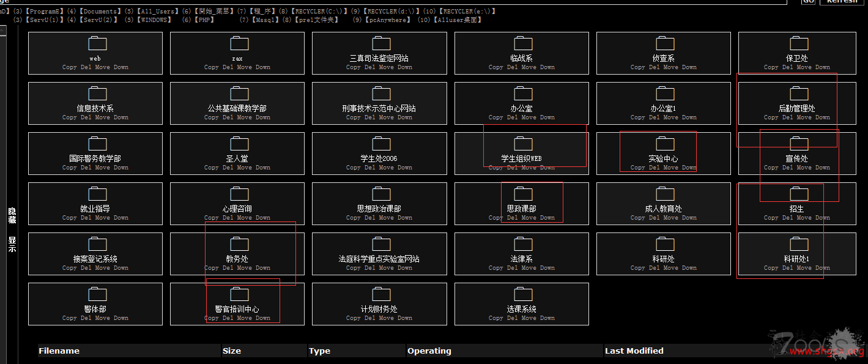Viewport: 868px width, 364px height.
Task: Open the 宣传处 folder icon
Action: pos(799,144)
